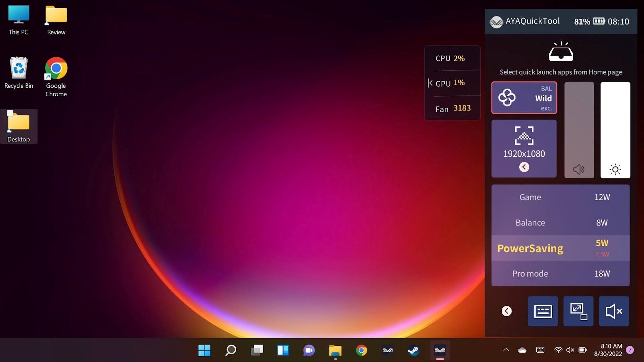Click the window resize shortcut icon

tap(578, 311)
